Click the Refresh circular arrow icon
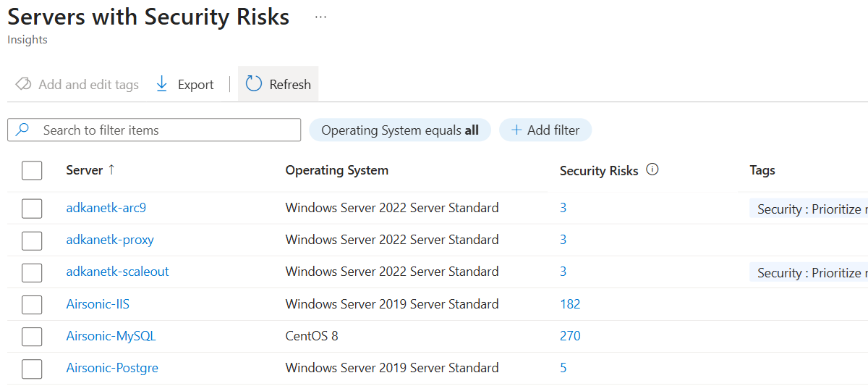This screenshot has height=386, width=868. (254, 84)
